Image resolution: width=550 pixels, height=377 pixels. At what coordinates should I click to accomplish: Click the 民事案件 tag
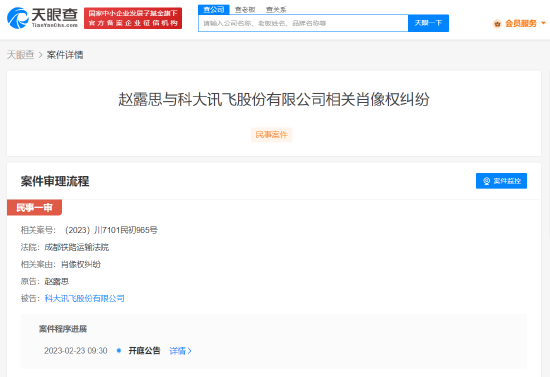click(271, 135)
